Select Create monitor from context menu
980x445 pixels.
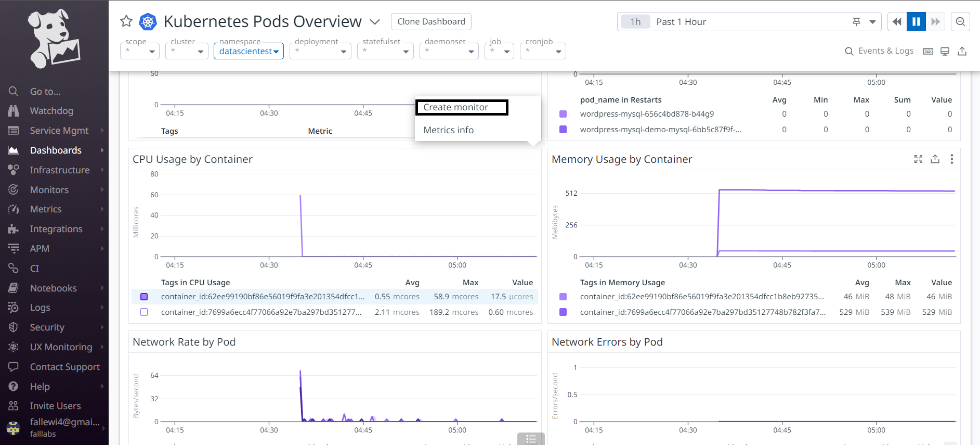[461, 107]
